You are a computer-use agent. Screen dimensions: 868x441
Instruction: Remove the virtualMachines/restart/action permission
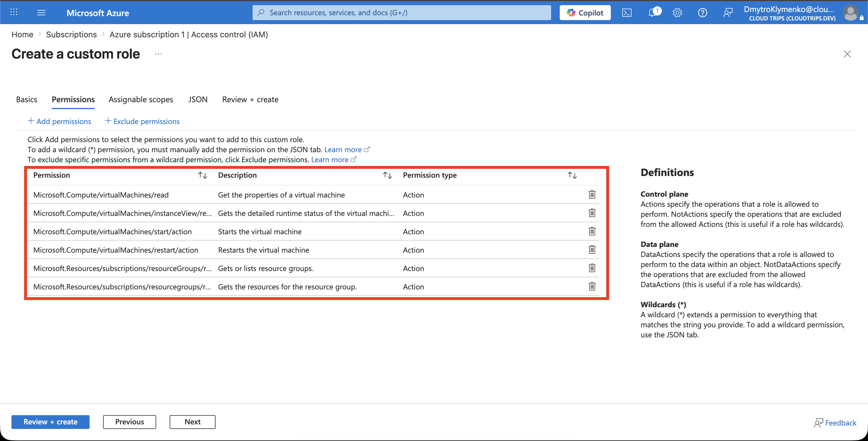coord(592,250)
